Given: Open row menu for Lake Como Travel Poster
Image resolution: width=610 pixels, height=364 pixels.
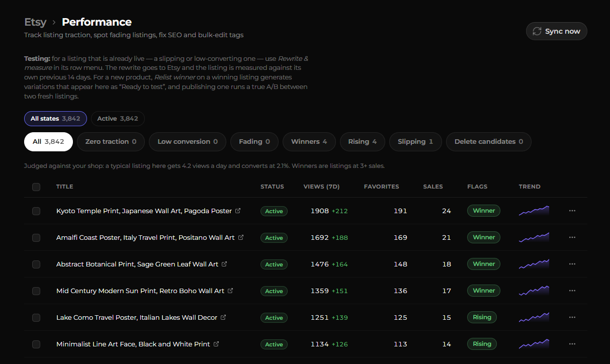Looking at the screenshot, I should pyautogui.click(x=572, y=317).
